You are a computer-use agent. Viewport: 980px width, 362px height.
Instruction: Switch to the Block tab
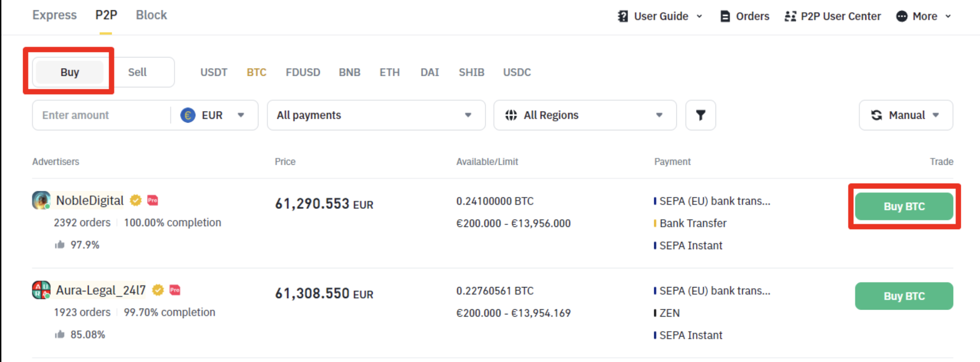tap(151, 15)
